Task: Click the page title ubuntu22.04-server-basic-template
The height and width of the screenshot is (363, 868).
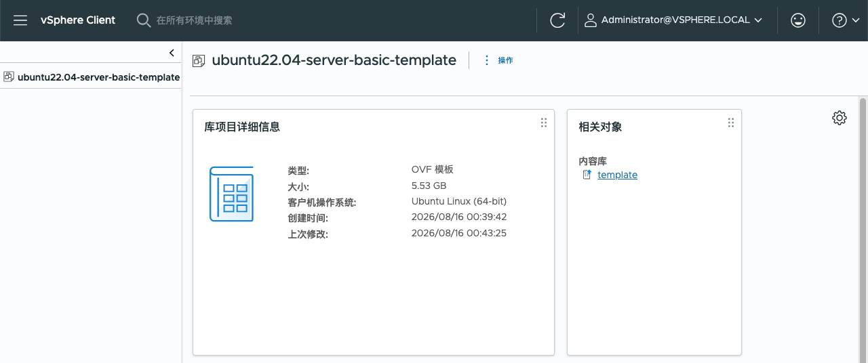Action: [x=334, y=60]
